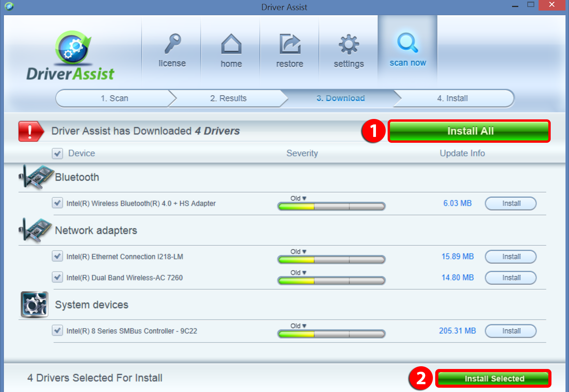The height and width of the screenshot is (392, 569).
Task: Uncheck Intel Ethernet Connection I218-LM
Action: [57, 256]
